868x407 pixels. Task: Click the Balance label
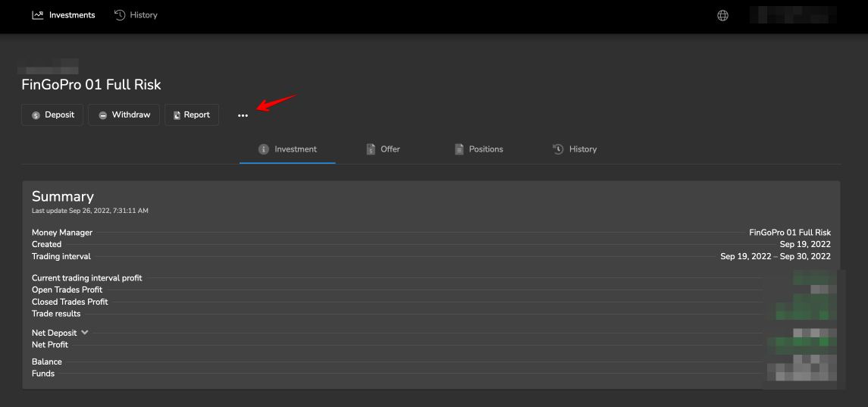pos(47,362)
